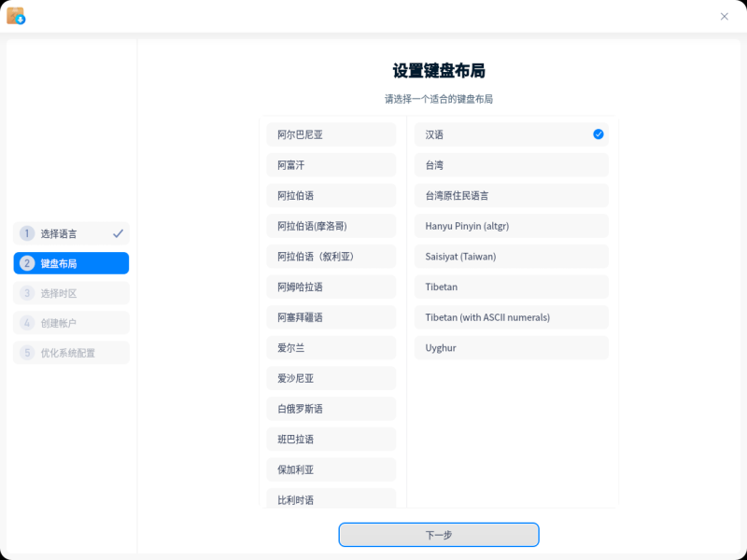Click the 请选择一个适合的键盘布局 subtitle

[439, 99]
